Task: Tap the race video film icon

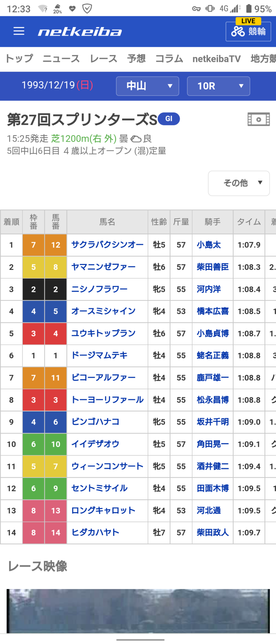Action: click(x=258, y=119)
